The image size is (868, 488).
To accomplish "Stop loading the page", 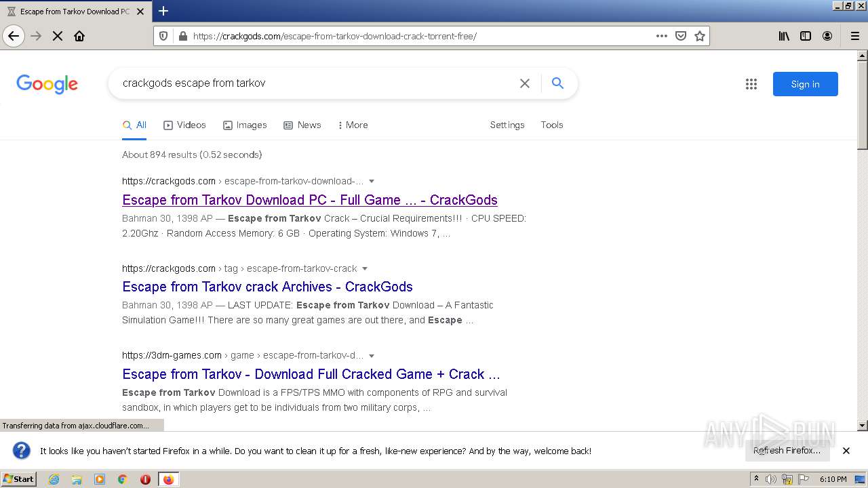I will click(x=58, y=36).
